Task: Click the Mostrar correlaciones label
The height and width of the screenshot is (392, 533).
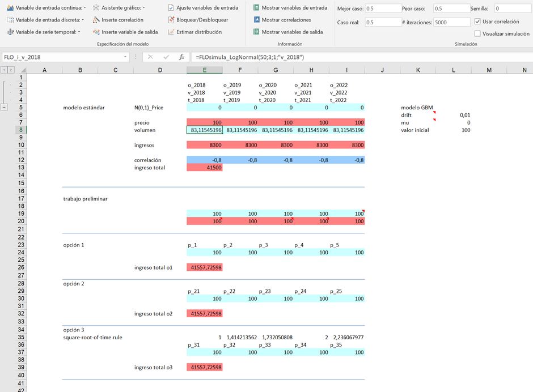Action: tap(286, 20)
